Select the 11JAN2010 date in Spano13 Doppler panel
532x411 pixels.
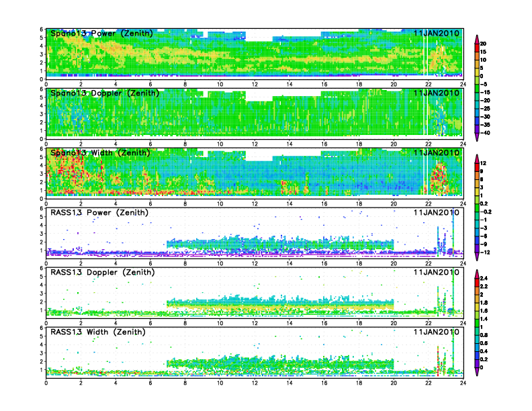pos(437,93)
